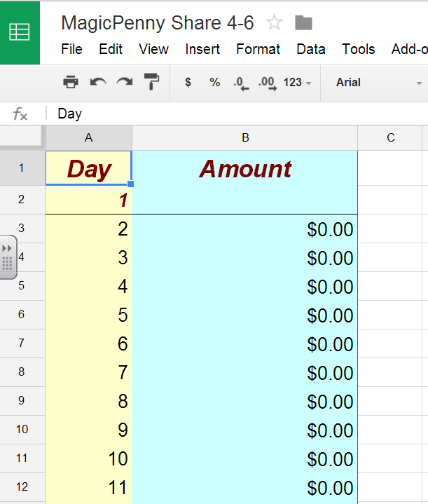
Task: Select row 8 header
Action: (x=22, y=372)
